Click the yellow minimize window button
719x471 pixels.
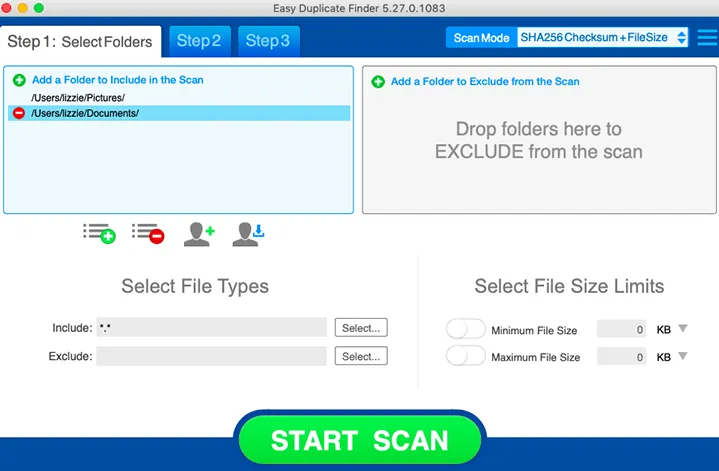[22, 8]
